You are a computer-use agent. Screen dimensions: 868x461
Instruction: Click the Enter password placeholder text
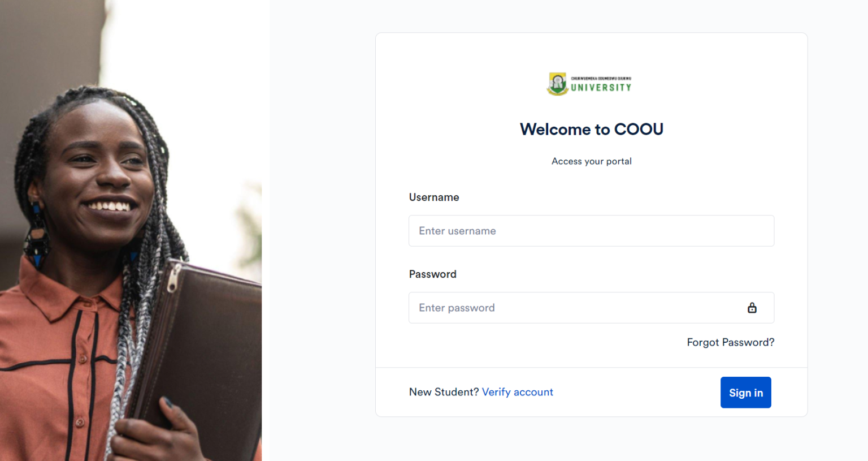pyautogui.click(x=456, y=308)
